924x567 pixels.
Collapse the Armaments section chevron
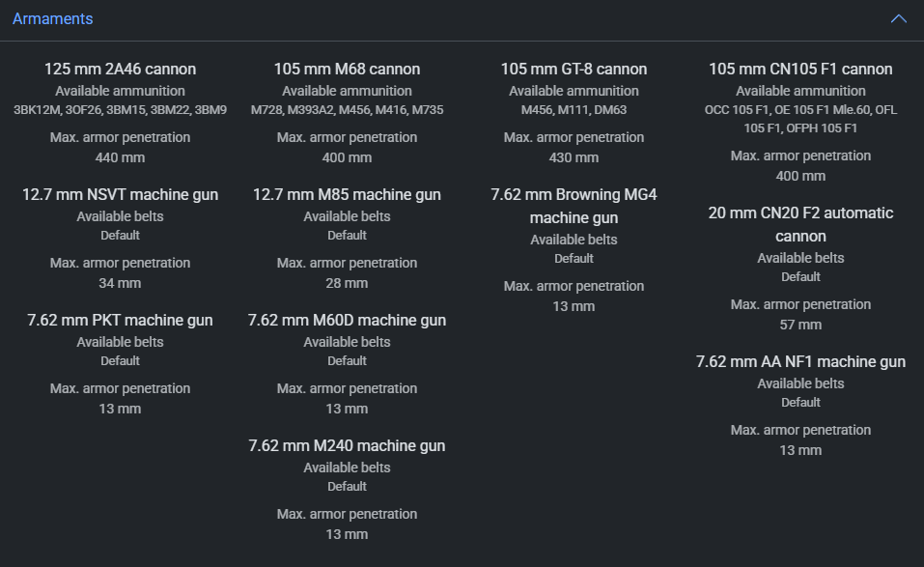(x=899, y=19)
